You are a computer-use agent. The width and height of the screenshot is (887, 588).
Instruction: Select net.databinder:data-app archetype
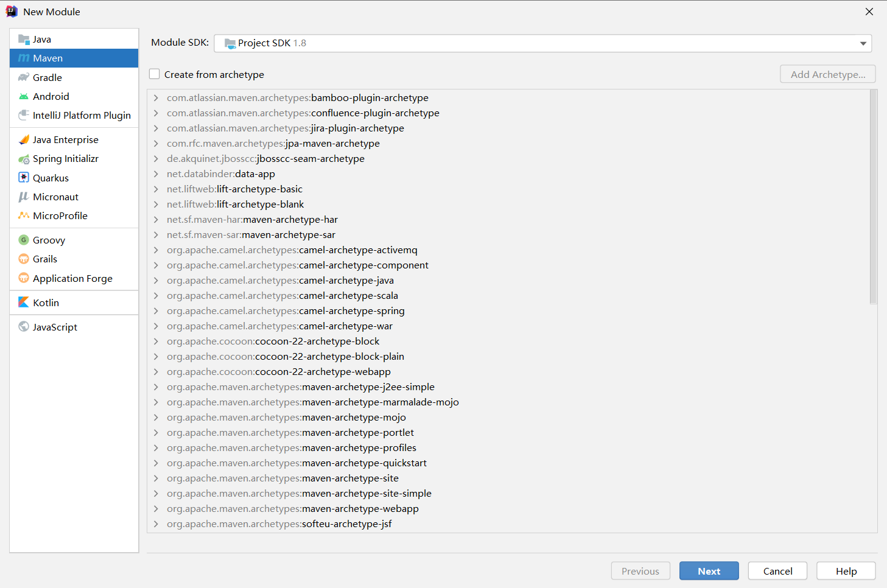pyautogui.click(x=508, y=174)
